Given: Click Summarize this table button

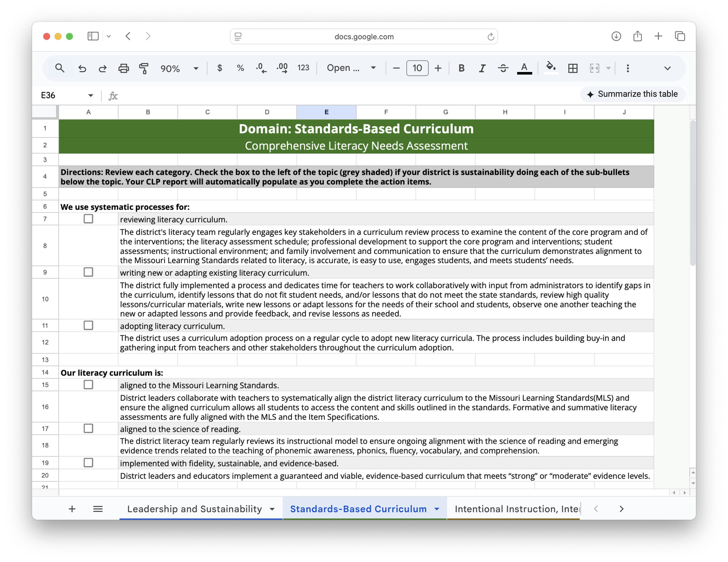Looking at the screenshot, I should [x=632, y=94].
